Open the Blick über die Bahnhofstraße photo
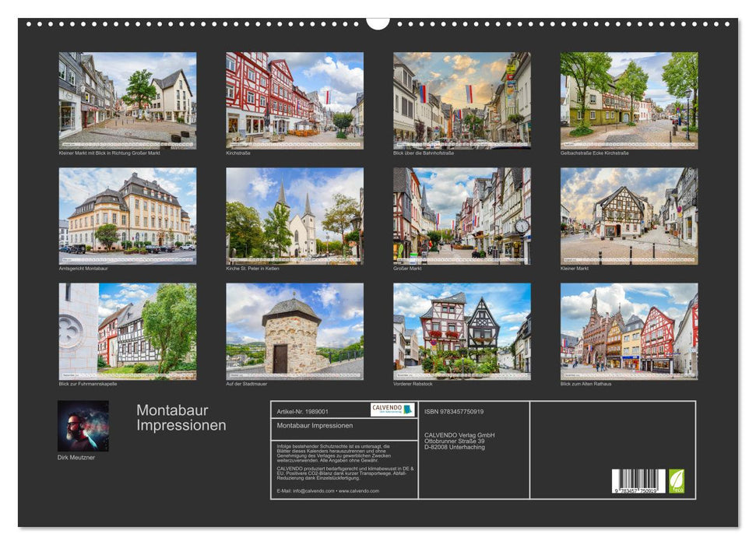Viewport: 756px width, 545px height. 462,100
